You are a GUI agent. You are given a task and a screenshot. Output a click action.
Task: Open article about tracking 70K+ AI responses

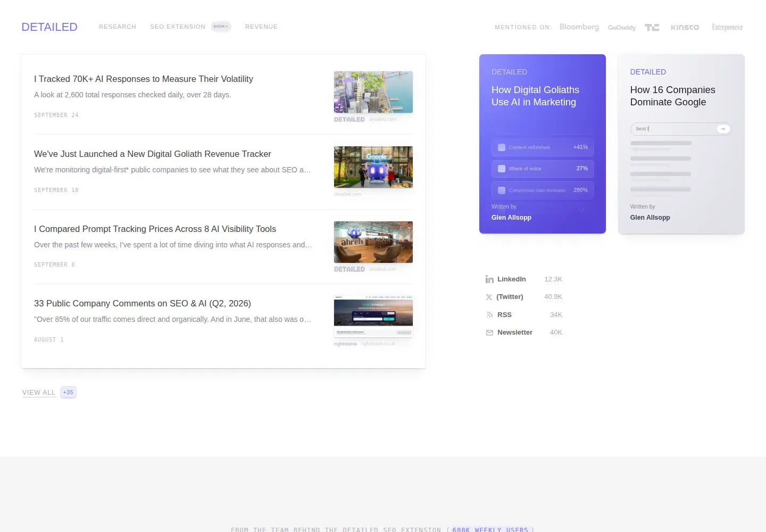(x=144, y=79)
